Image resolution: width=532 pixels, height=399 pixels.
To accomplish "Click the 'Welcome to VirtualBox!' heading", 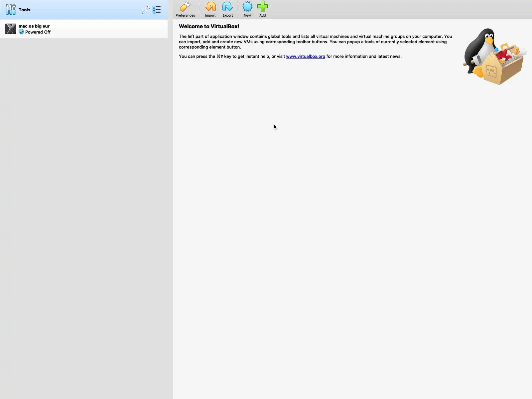I will [209, 27].
